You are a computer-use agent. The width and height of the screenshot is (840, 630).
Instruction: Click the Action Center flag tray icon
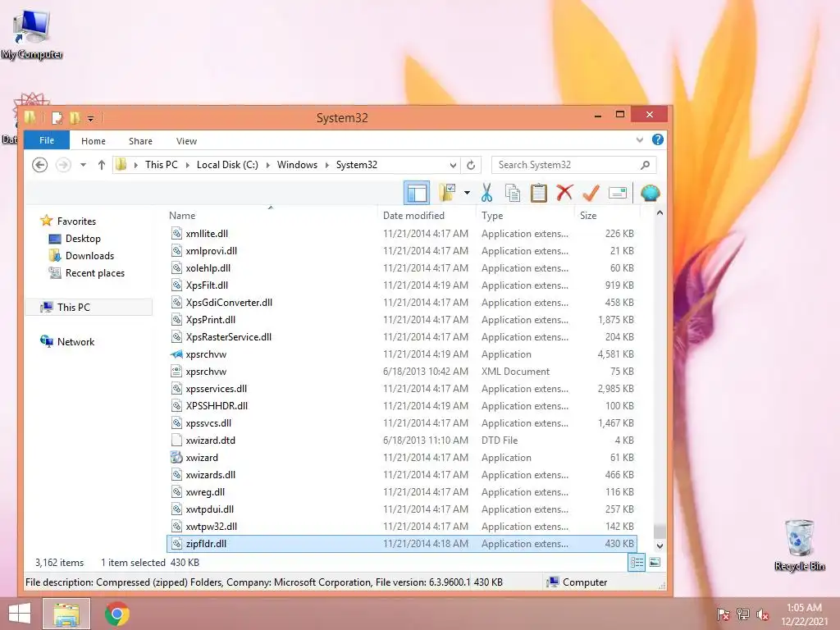(x=724, y=614)
